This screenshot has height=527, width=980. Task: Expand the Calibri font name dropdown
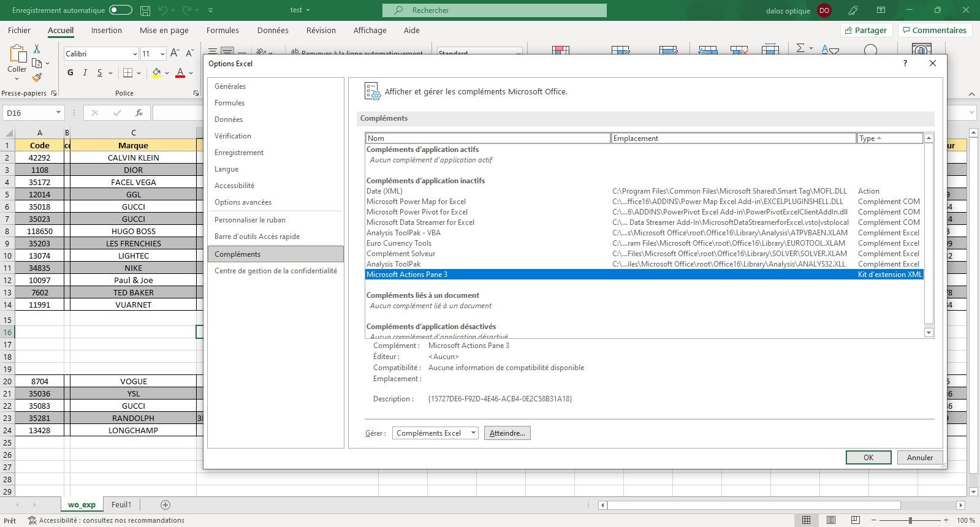[x=135, y=54]
